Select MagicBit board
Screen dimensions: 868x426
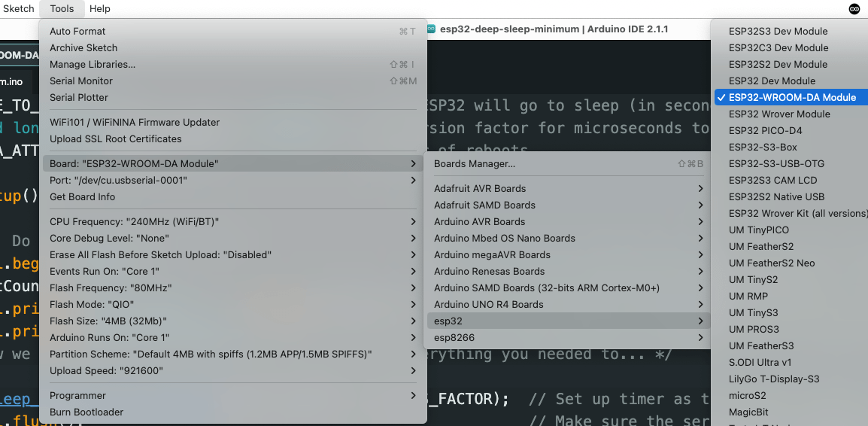[x=791, y=412]
